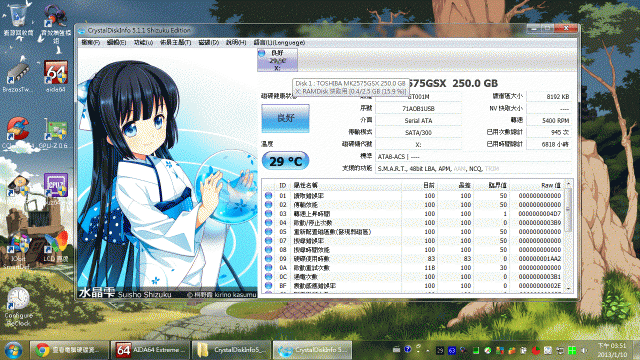This screenshot has width=640, height=360.
Task: Click the S.M.A.R.T. supported features field
Action: coord(473,169)
